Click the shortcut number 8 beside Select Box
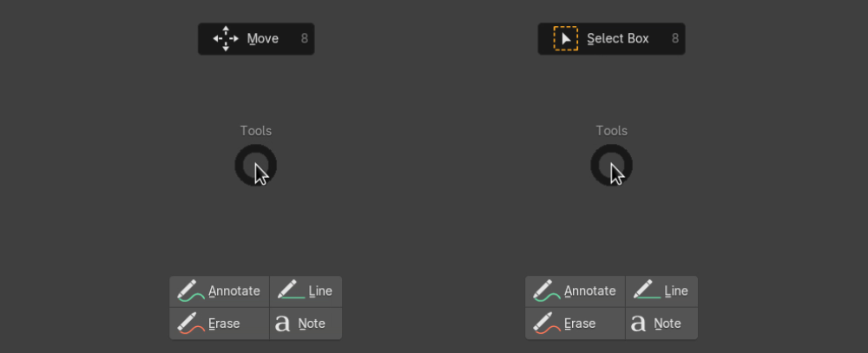 click(675, 39)
